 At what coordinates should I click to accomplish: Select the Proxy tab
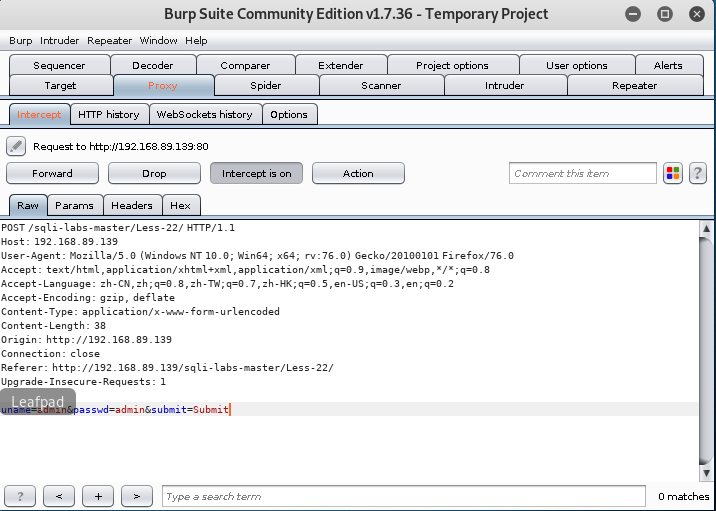tap(163, 85)
